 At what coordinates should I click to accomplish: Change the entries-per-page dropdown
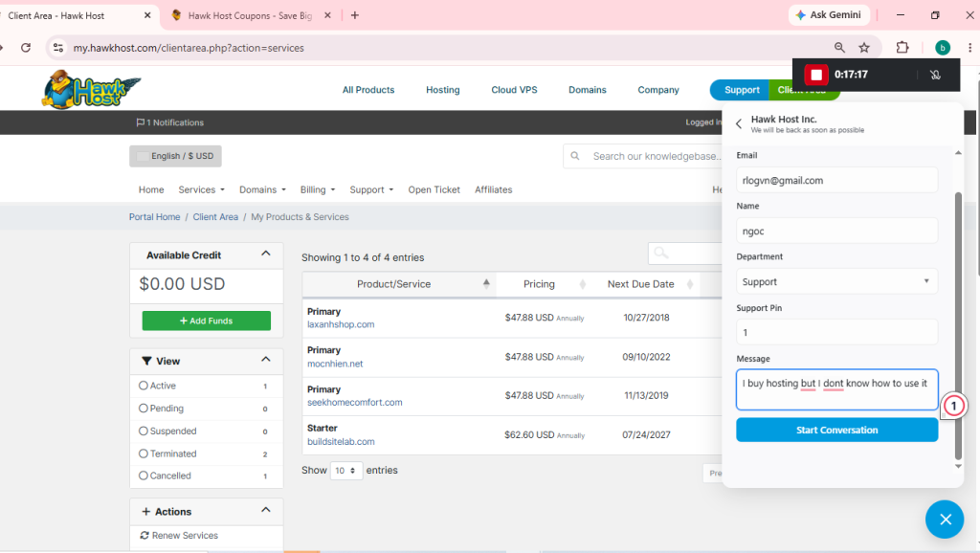tap(345, 471)
